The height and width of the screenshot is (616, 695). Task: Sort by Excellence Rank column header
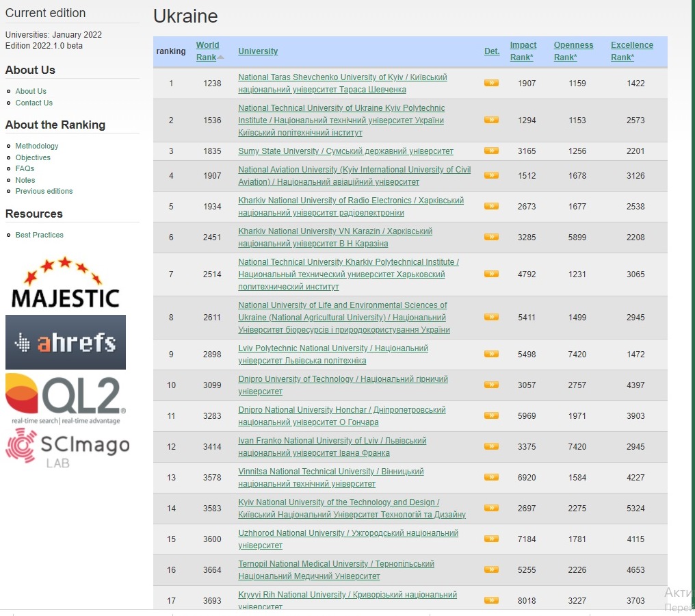coord(631,51)
